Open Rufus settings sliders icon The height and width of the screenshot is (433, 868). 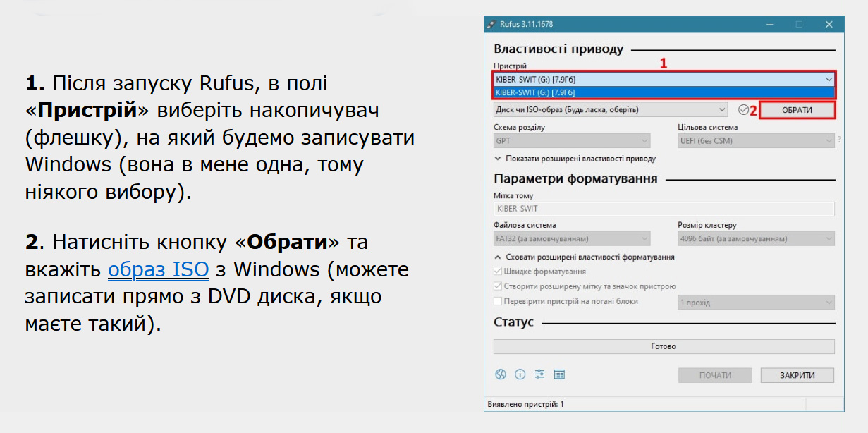tap(540, 374)
